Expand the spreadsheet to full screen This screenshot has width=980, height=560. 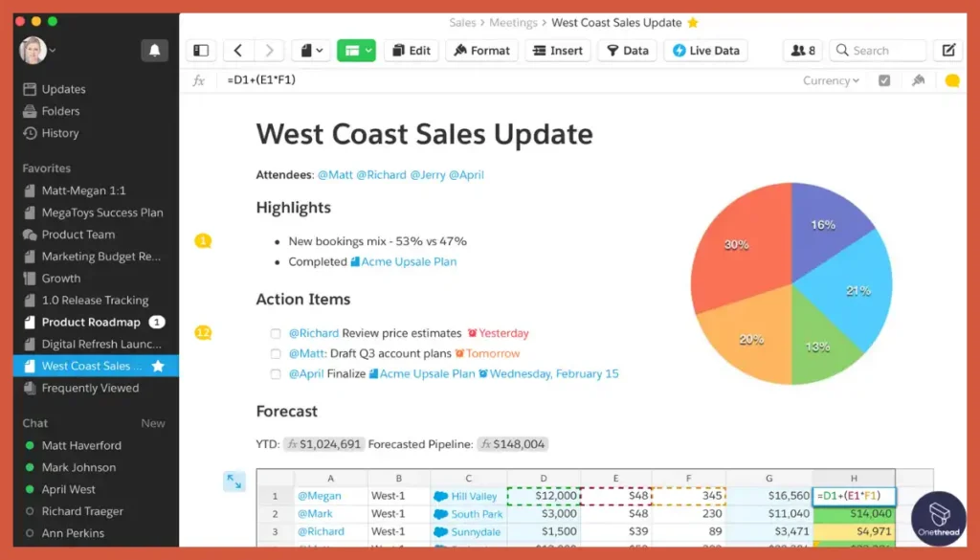(x=234, y=482)
